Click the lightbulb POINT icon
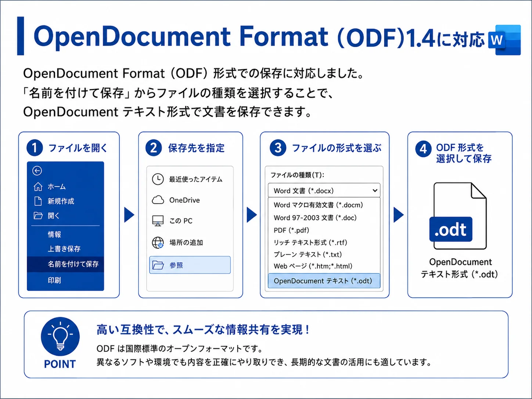Screen dimensions: 532x399 coord(60,336)
